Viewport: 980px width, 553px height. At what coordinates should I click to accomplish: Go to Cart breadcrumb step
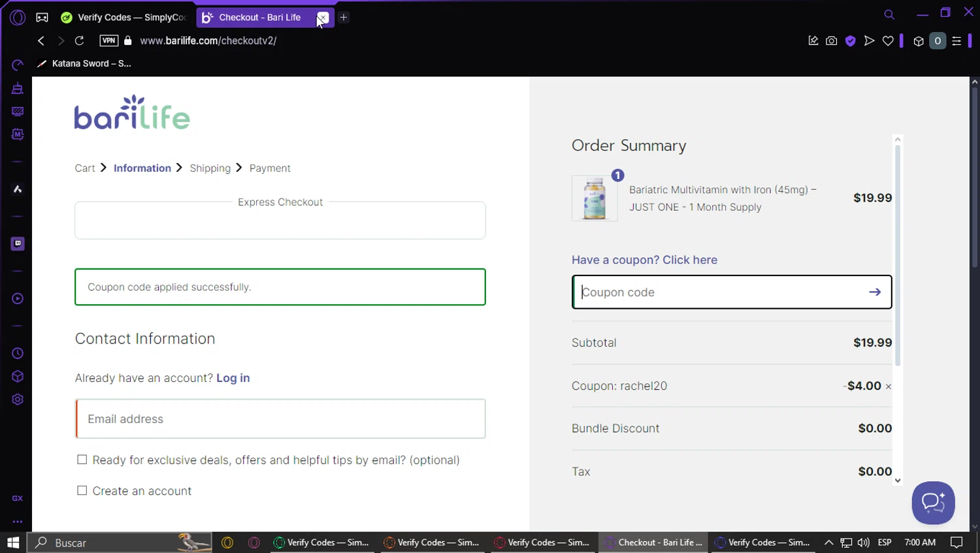click(x=85, y=168)
